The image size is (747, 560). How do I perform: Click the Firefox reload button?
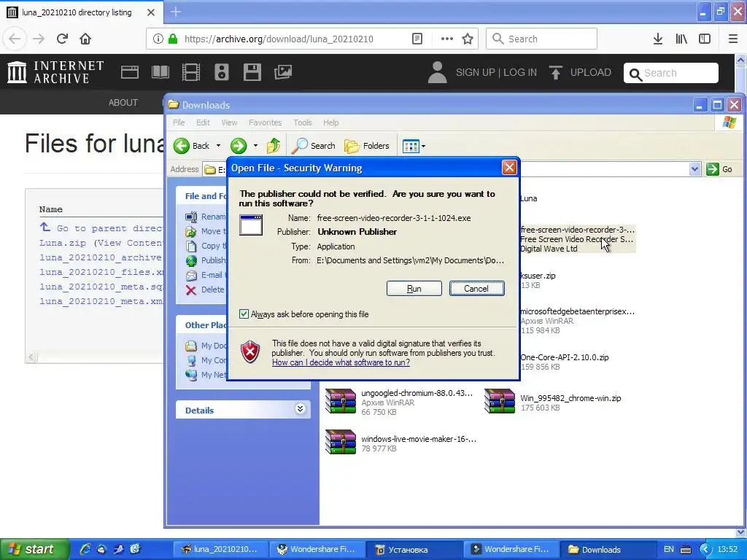[x=62, y=39]
